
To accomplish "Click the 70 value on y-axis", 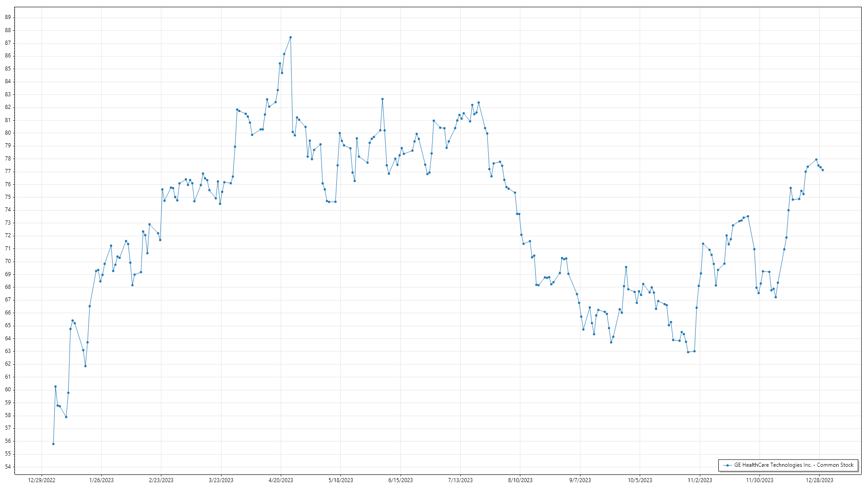I will click(x=8, y=262).
